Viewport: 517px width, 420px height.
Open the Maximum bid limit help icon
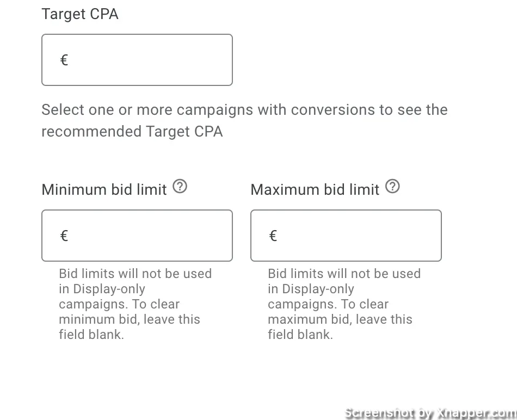392,186
